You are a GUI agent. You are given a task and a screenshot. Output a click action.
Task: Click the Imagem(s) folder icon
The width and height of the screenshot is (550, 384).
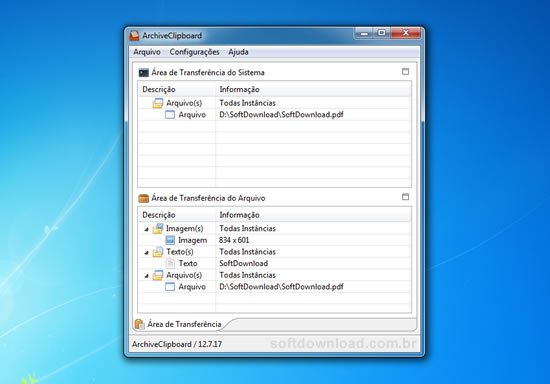click(x=158, y=229)
